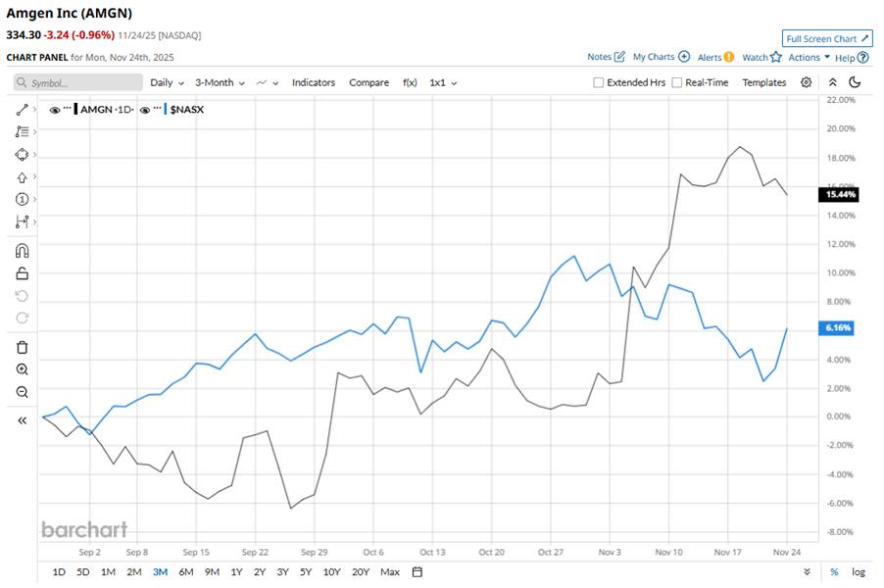Screen dimensions: 884x588
Task: Open the Templates menu
Action: click(x=763, y=83)
